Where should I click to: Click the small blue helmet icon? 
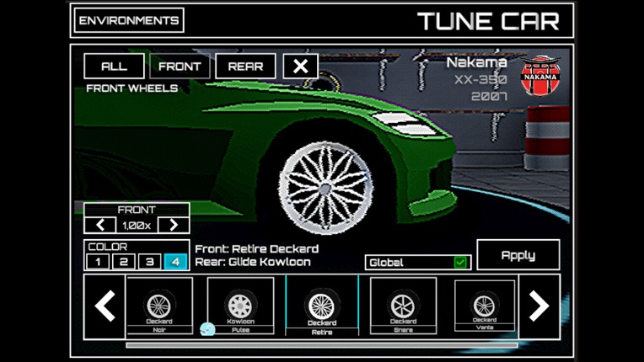(x=207, y=329)
